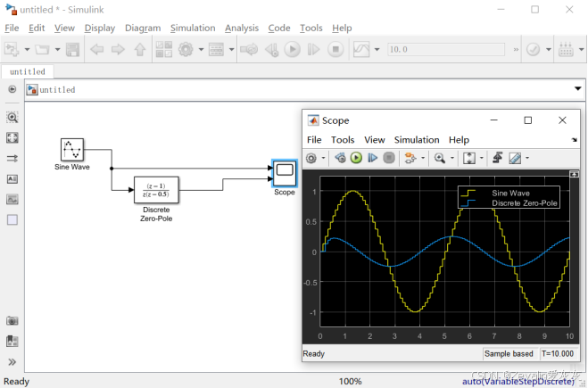588x388 pixels.
Task: Click the auto(VariableStepDiscrete) solver link
Action: 518,382
